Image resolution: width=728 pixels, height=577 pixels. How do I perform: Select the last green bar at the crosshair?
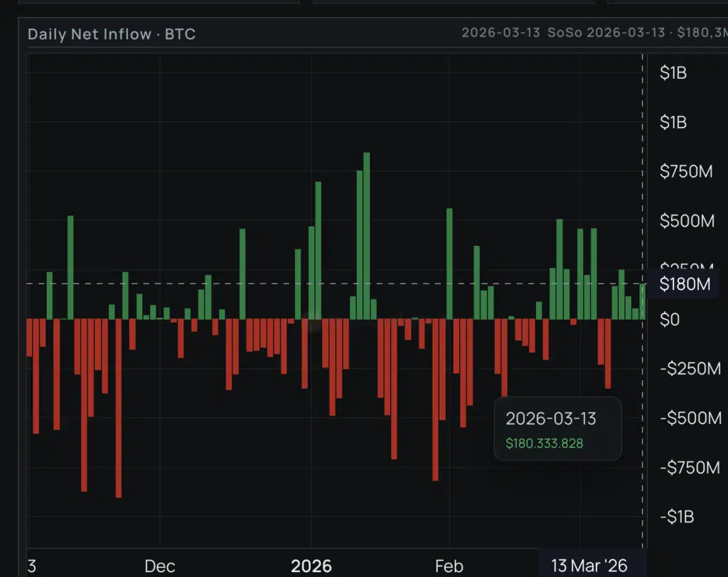[643, 301]
